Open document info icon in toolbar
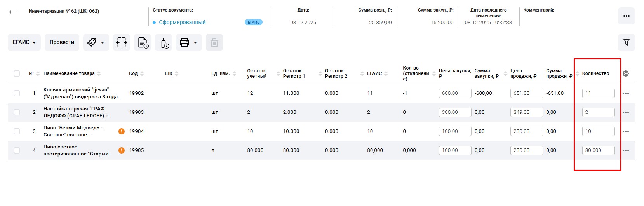Image resolution: width=644 pixels, height=206 pixels. click(143, 42)
